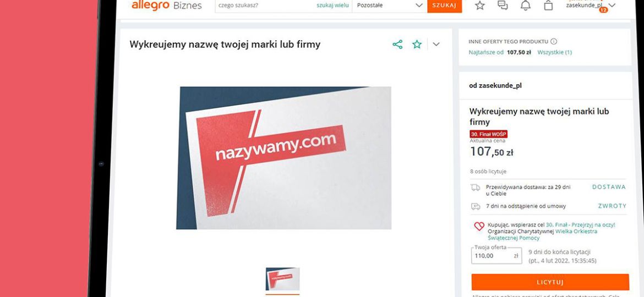
Task: Click the charity heart icon
Action: coord(479,226)
